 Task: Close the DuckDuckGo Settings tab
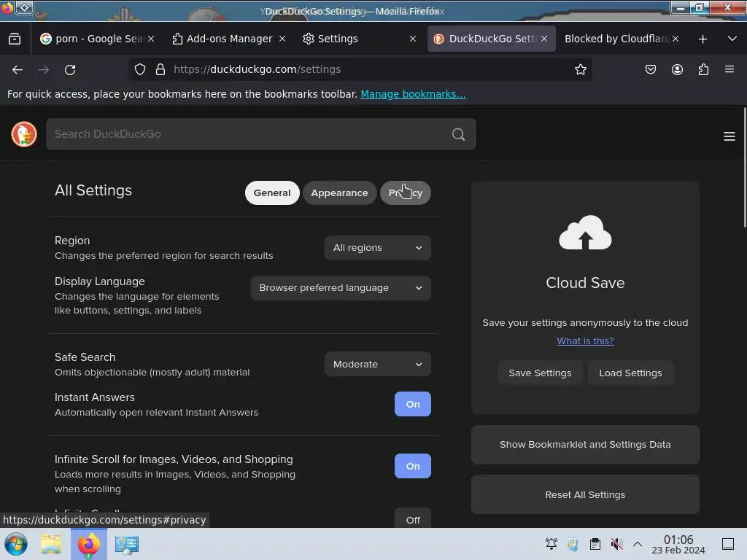(x=544, y=39)
